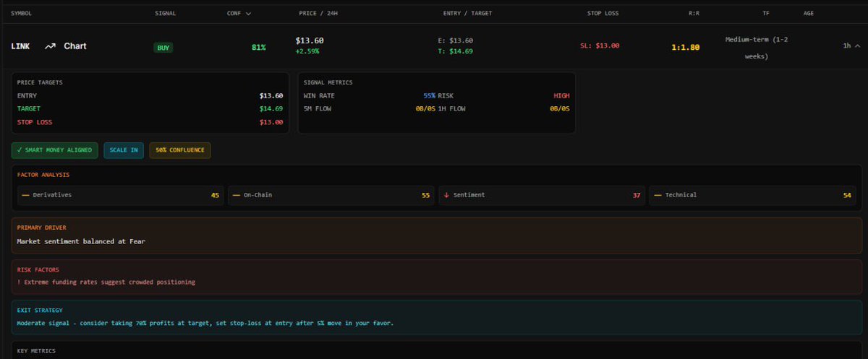The width and height of the screenshot is (868, 359).
Task: Open the Technical factor card
Action: [752, 195]
